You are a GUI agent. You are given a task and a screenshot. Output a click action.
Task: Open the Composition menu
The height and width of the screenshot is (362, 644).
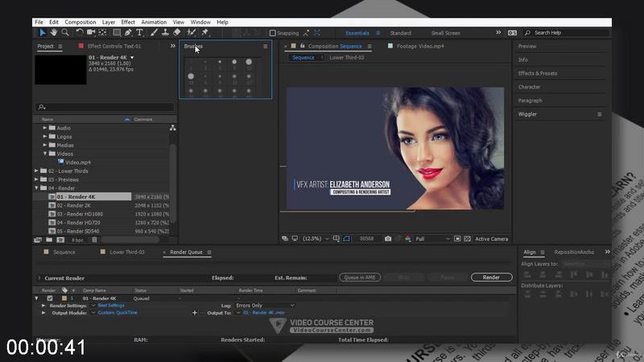80,23
